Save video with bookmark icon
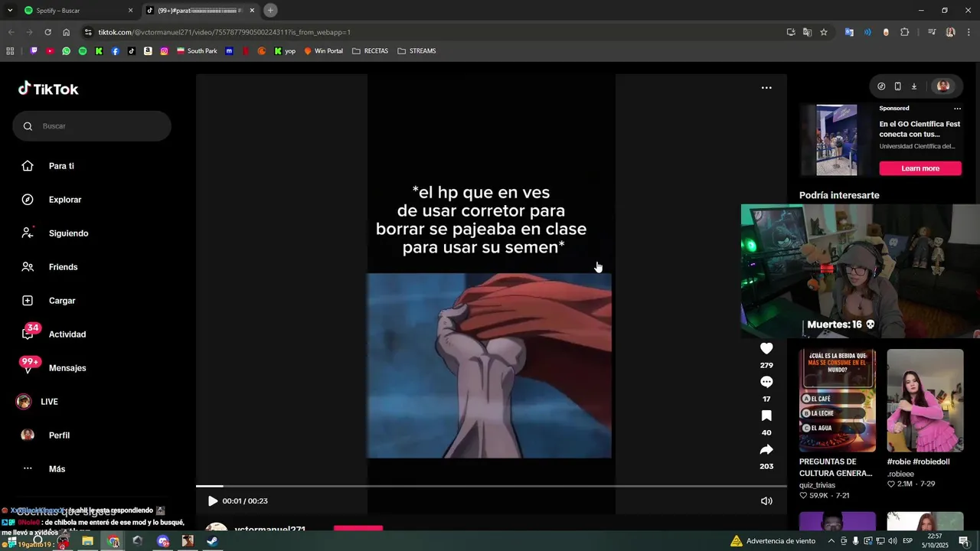The width and height of the screenshot is (980, 551). click(x=766, y=416)
